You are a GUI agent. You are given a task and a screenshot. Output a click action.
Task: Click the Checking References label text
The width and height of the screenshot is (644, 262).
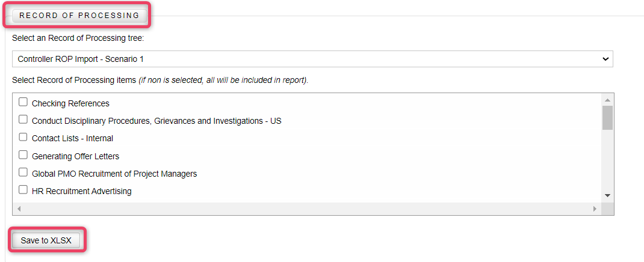[x=70, y=104]
